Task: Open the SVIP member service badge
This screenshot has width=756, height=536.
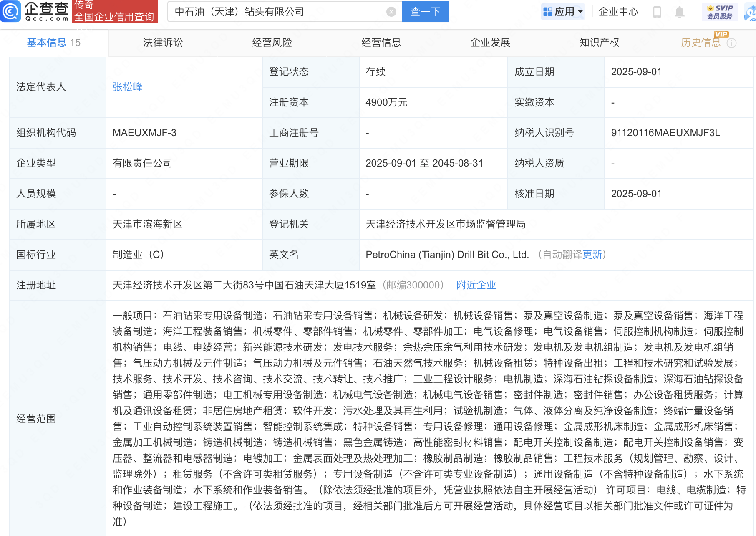Action: pos(720,12)
